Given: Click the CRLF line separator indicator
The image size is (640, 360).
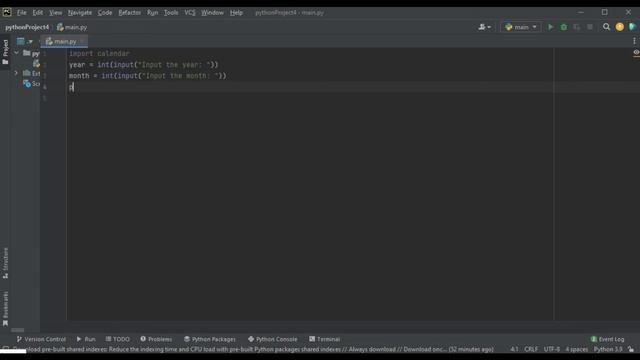Looking at the screenshot, I should (x=531, y=349).
